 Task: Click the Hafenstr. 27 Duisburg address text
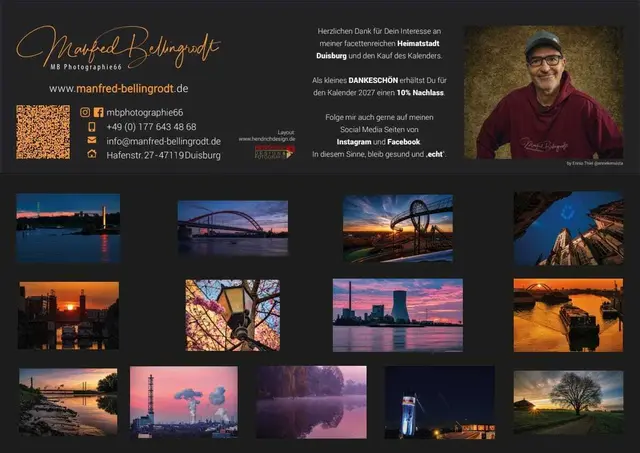tap(164, 155)
